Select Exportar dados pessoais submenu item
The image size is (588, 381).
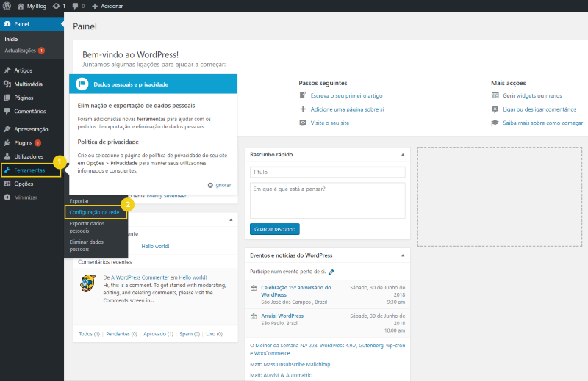[x=87, y=227]
